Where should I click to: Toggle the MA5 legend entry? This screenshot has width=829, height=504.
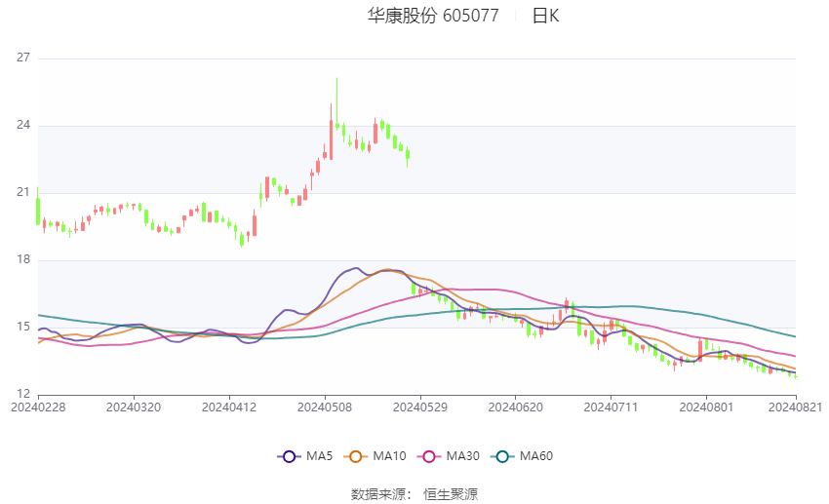pos(305,456)
